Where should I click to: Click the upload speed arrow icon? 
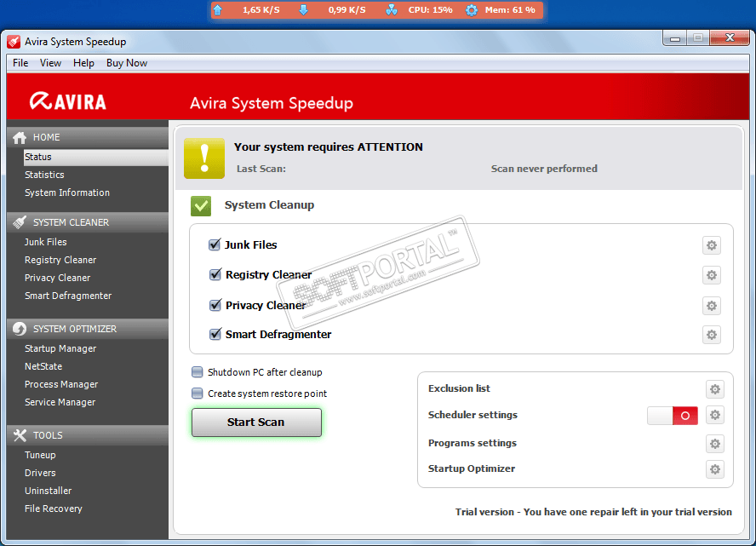[x=218, y=9]
